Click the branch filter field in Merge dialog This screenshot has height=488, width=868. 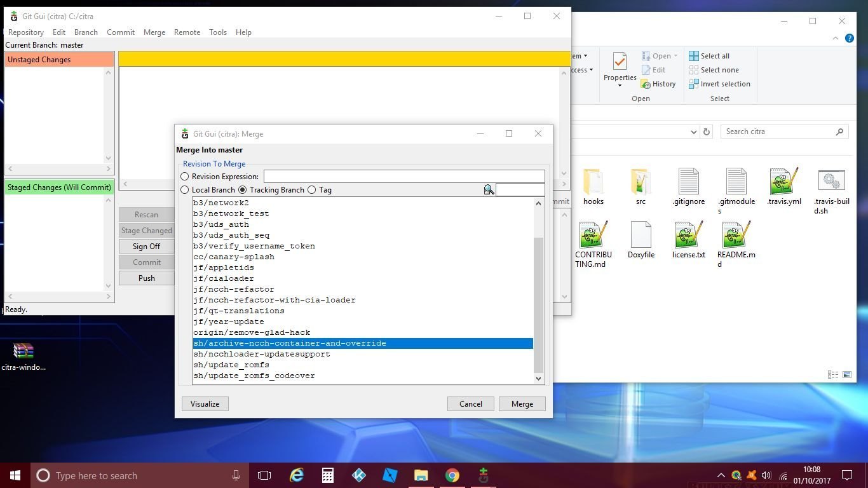(x=520, y=189)
